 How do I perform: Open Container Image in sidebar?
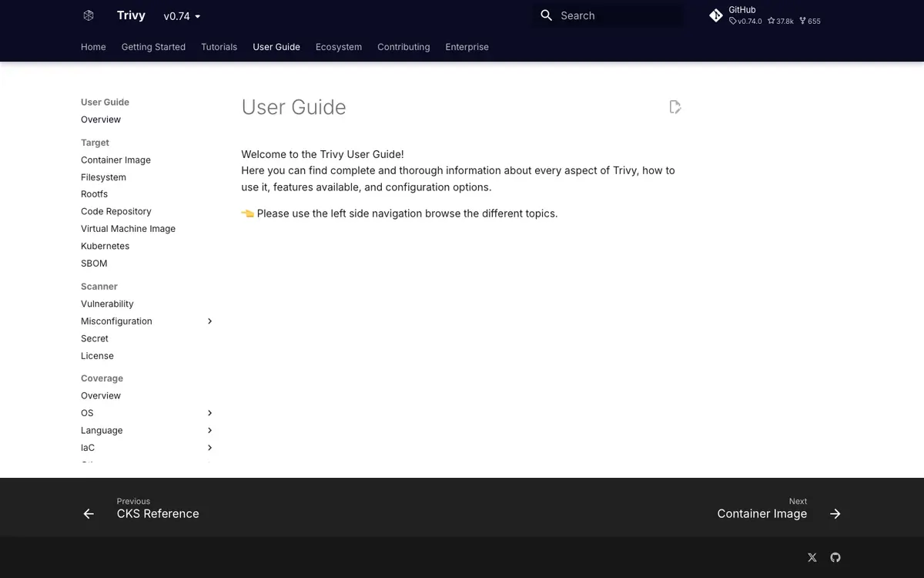coord(115,160)
